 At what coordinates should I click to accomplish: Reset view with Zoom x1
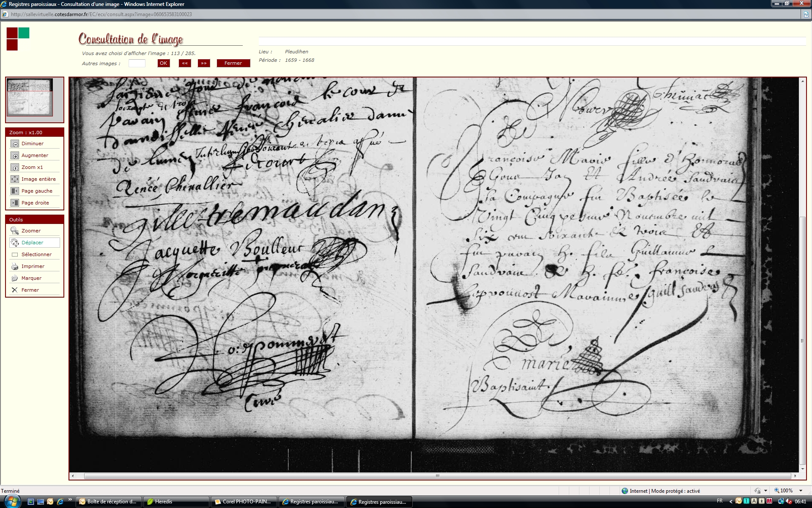point(15,167)
